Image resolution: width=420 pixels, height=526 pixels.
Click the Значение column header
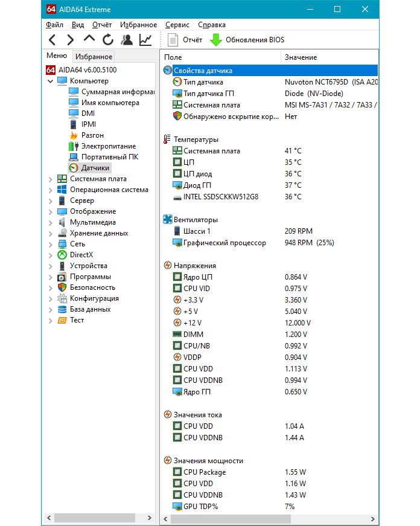(x=329, y=57)
